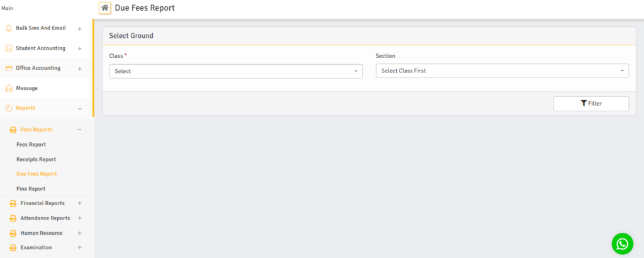Open the Section dropdown
This screenshot has width=644, height=258.
point(502,71)
